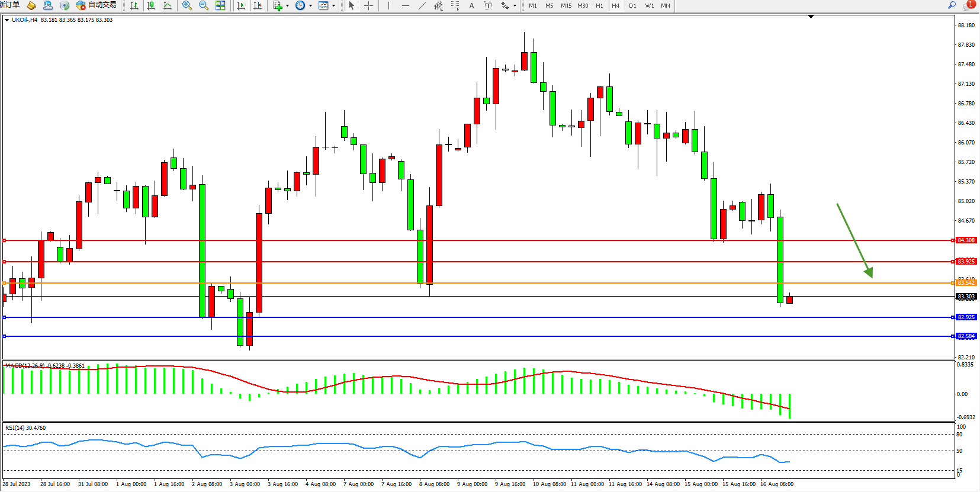Image resolution: width=980 pixels, height=492 pixels.
Task: Open the tile windows layout icon
Action: pos(220,5)
